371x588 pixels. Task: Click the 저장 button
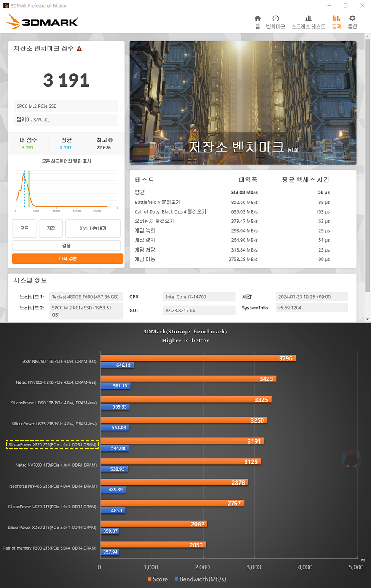(51, 228)
